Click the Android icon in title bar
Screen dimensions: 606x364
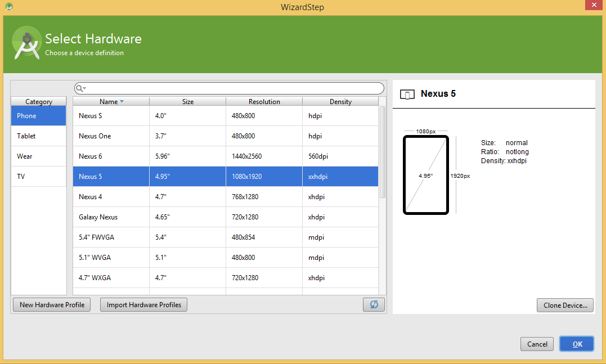tap(9, 7)
